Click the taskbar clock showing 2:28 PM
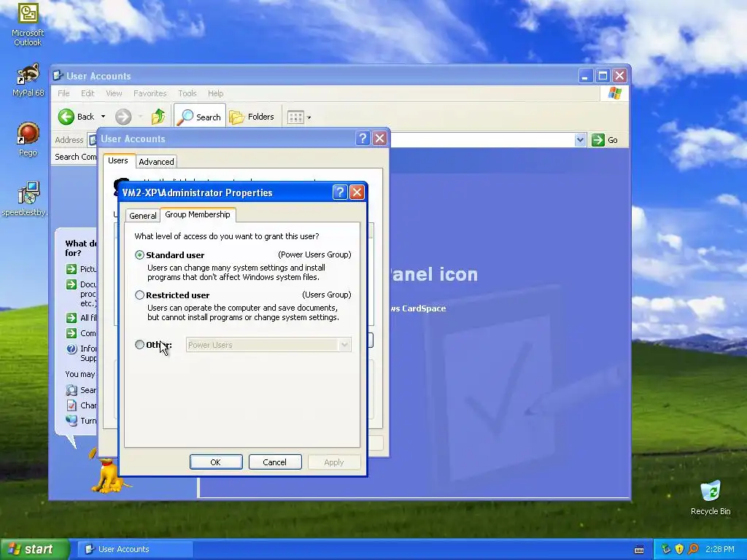 [720, 549]
